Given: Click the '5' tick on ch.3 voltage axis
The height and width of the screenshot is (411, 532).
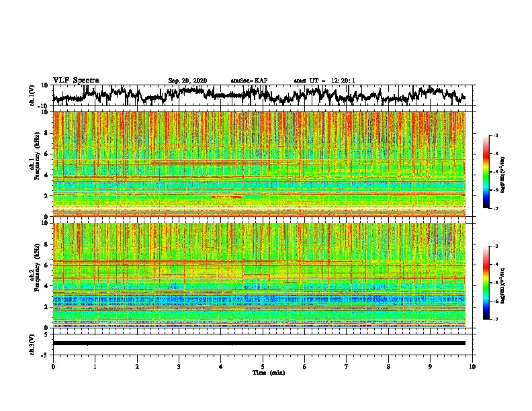Looking at the screenshot, I should pyautogui.click(x=47, y=334).
